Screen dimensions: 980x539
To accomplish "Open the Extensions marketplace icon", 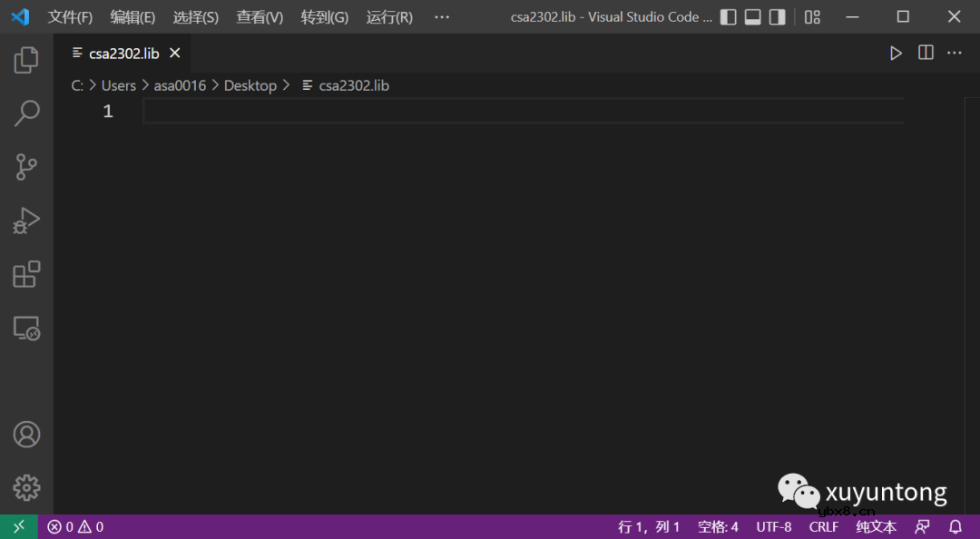I will pos(26,273).
